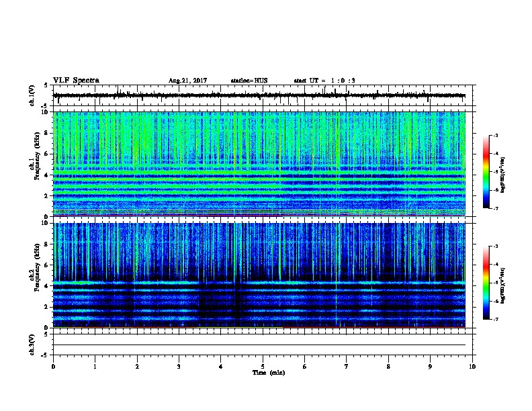Image resolution: width=532 pixels, height=411 pixels.
Task: Click '-3' label on ch.1 color bar
Action: tap(496, 136)
